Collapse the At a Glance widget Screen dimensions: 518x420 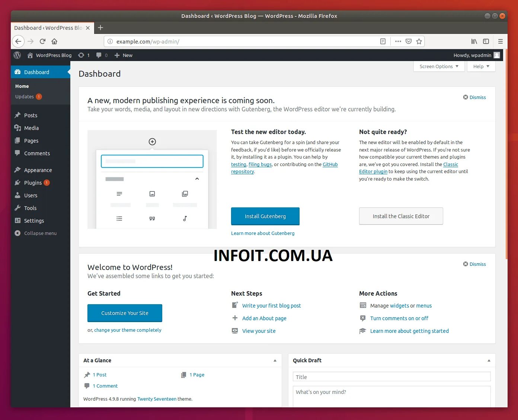point(275,360)
